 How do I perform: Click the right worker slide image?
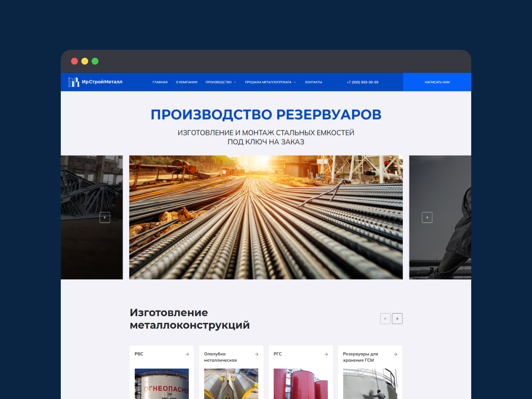point(440,217)
